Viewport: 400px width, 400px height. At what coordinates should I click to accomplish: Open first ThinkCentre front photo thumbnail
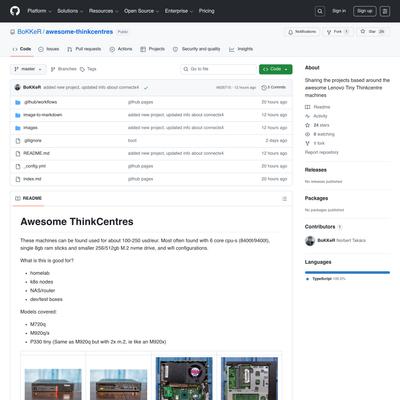click(53, 384)
